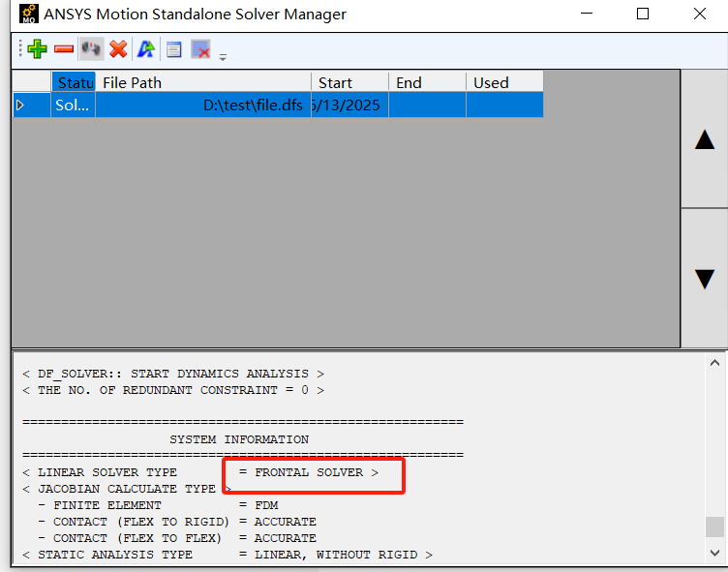
Task: Click the start date cell 5/13/2025
Action: [x=349, y=105]
